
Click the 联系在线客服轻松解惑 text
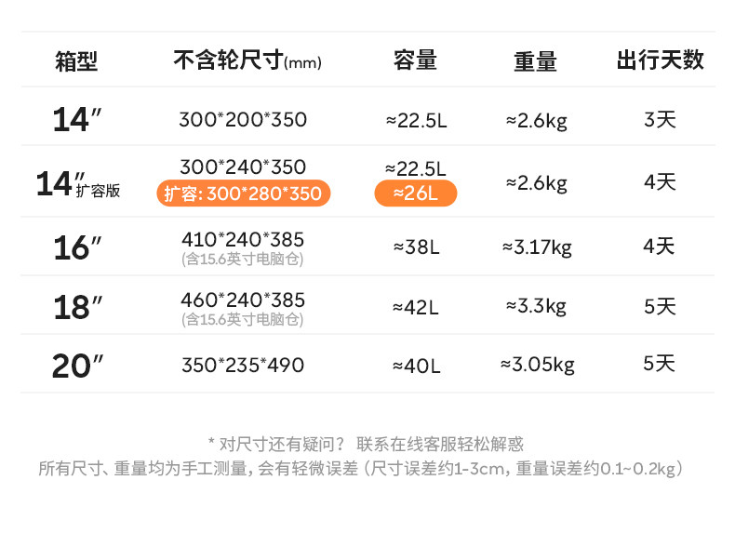[x=447, y=445]
